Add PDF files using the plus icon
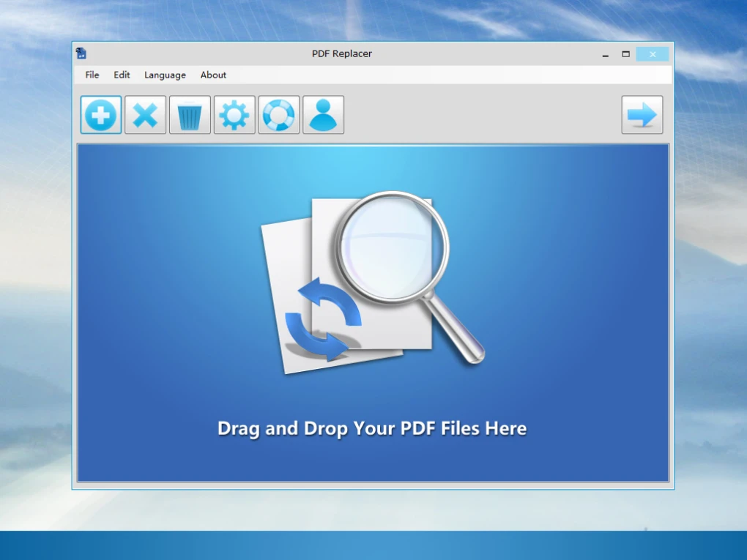This screenshot has height=560, width=747. (100, 114)
